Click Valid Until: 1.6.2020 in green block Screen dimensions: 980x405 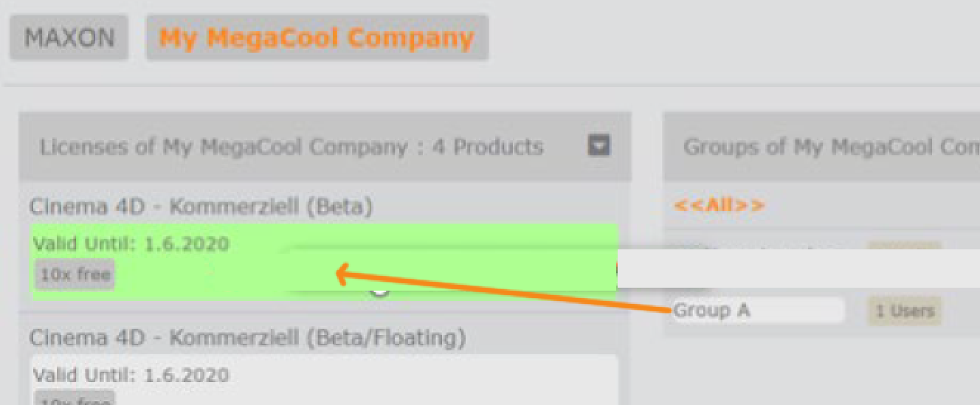coord(131,244)
